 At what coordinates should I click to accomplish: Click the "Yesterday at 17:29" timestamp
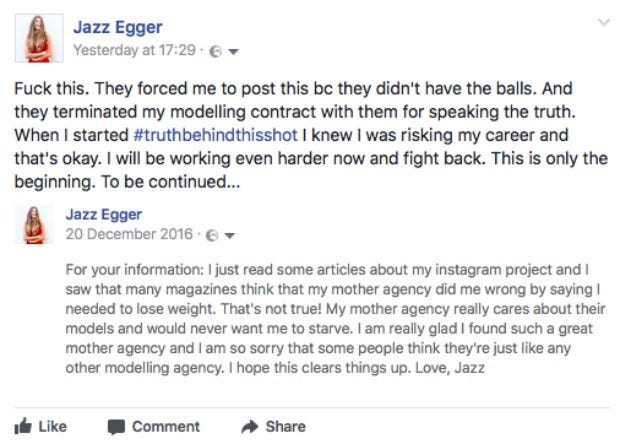click(x=134, y=49)
